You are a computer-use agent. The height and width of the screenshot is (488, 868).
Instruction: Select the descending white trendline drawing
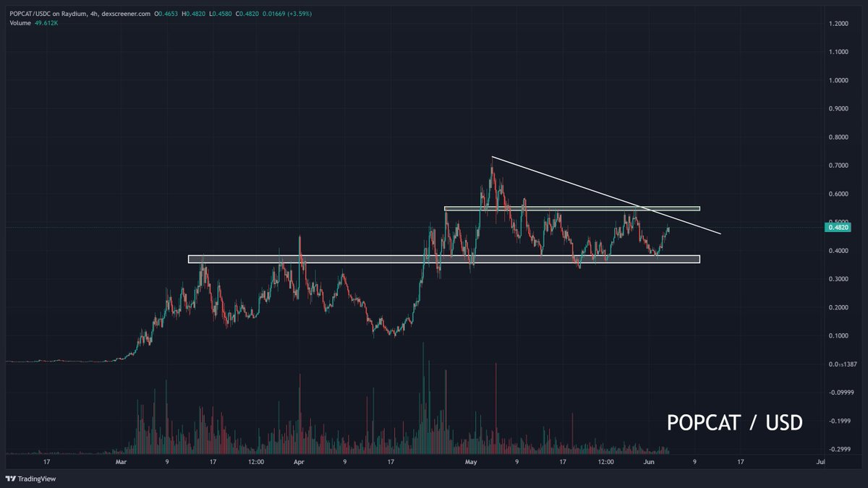tap(606, 195)
